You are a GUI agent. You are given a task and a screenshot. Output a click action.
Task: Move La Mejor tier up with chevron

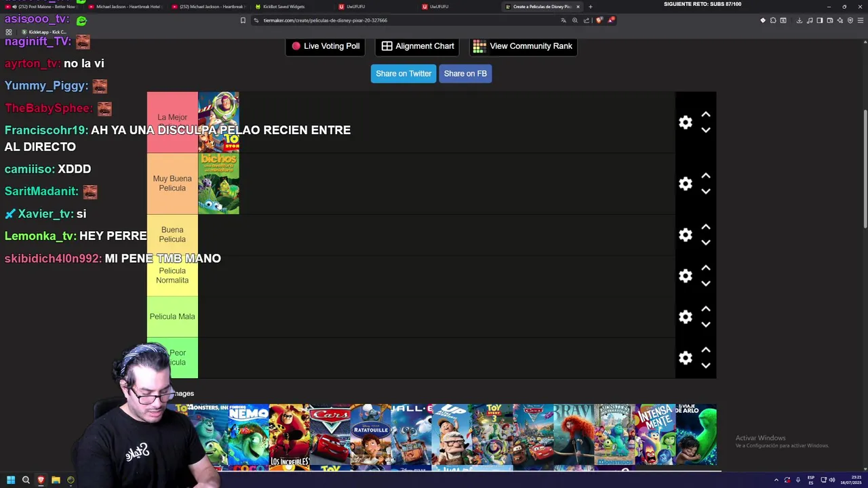tap(706, 115)
